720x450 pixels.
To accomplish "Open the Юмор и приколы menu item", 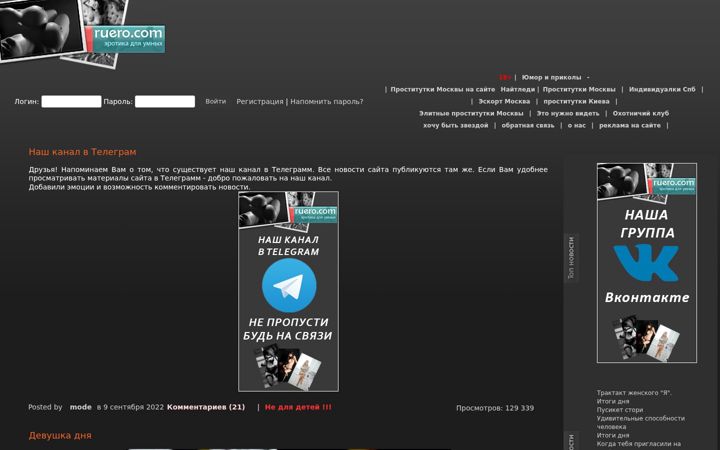I will pyautogui.click(x=551, y=78).
